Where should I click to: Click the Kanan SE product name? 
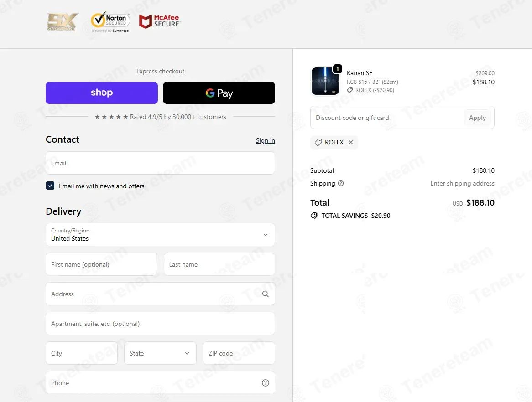[360, 73]
